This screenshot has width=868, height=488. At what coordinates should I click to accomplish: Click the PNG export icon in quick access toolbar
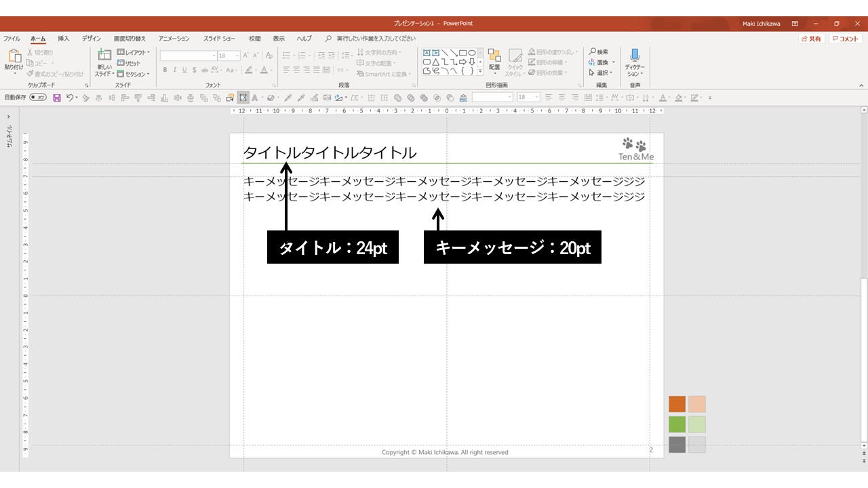[x=463, y=98]
